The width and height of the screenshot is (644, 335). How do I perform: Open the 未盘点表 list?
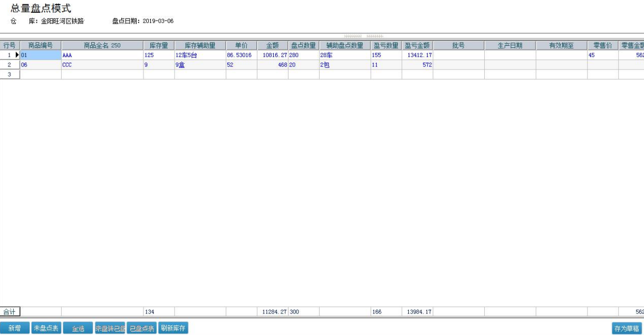[x=46, y=328]
